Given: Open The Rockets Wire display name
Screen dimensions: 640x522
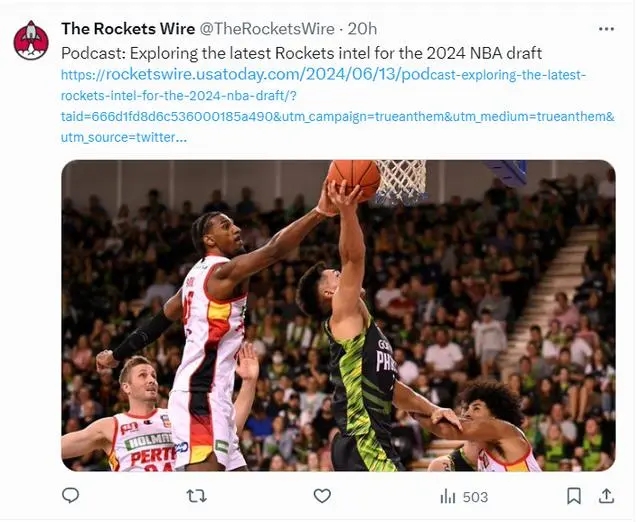Looking at the screenshot, I should point(128,29).
